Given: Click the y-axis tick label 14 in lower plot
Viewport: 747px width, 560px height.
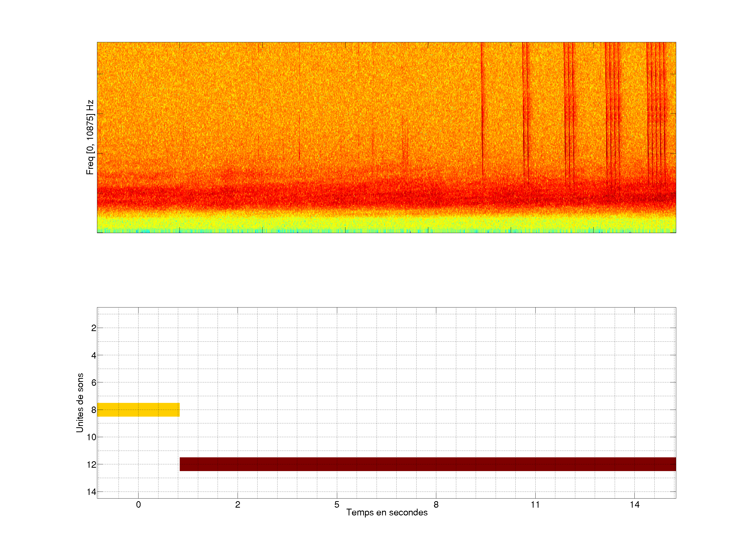Looking at the screenshot, I should 92,492.
